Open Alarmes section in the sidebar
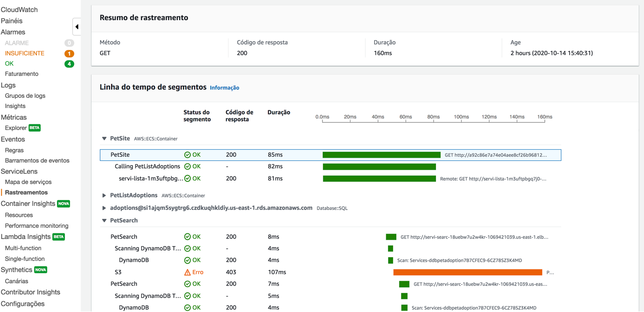This screenshot has height=312, width=644. tap(13, 32)
